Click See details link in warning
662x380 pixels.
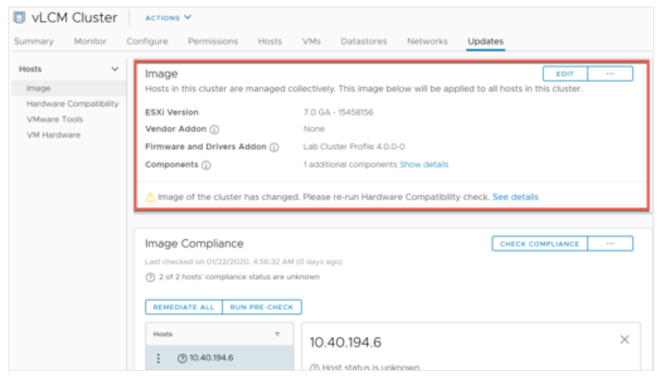pyautogui.click(x=515, y=197)
